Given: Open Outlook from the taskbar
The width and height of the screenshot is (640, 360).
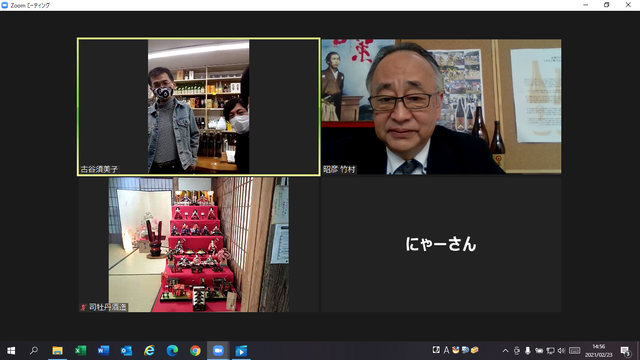Looking at the screenshot, I should pos(126,351).
